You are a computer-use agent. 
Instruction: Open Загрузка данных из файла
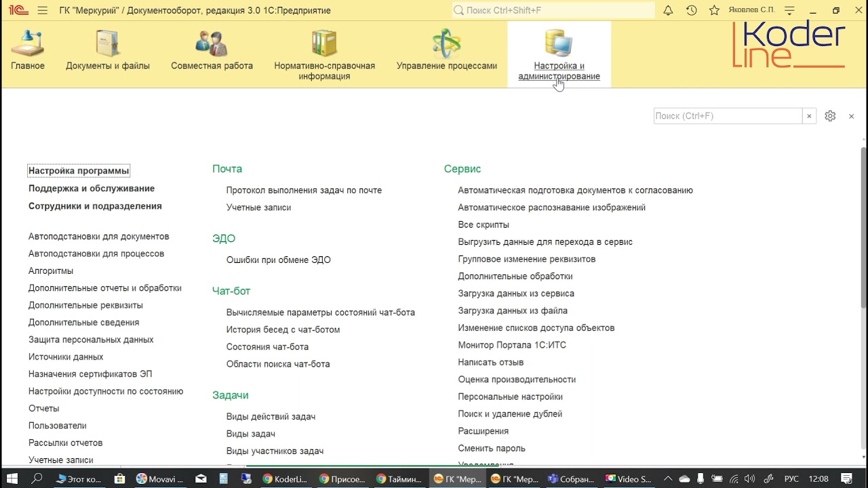click(513, 310)
